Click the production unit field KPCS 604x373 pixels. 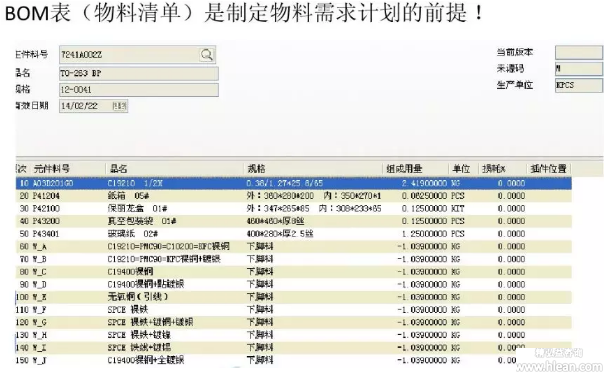[579, 85]
